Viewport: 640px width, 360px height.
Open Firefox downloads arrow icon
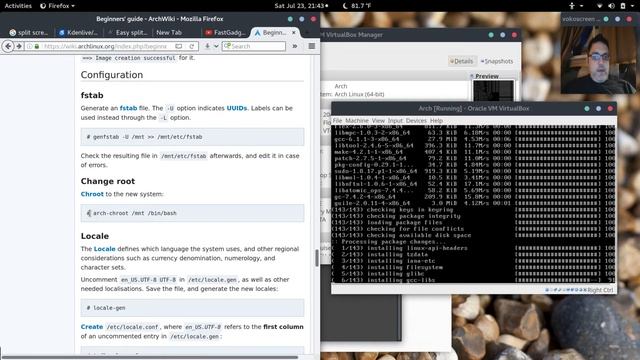(x=207, y=46)
